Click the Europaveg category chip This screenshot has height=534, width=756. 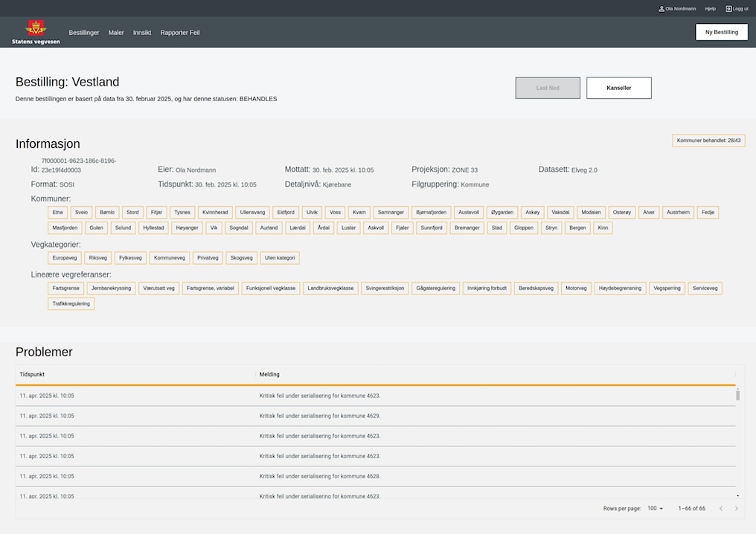(65, 258)
